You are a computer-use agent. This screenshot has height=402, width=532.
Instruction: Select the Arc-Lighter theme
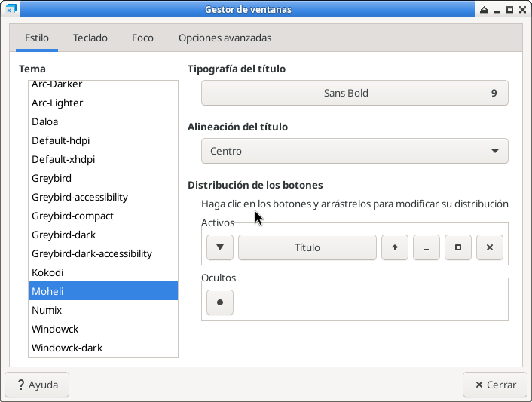coord(57,103)
